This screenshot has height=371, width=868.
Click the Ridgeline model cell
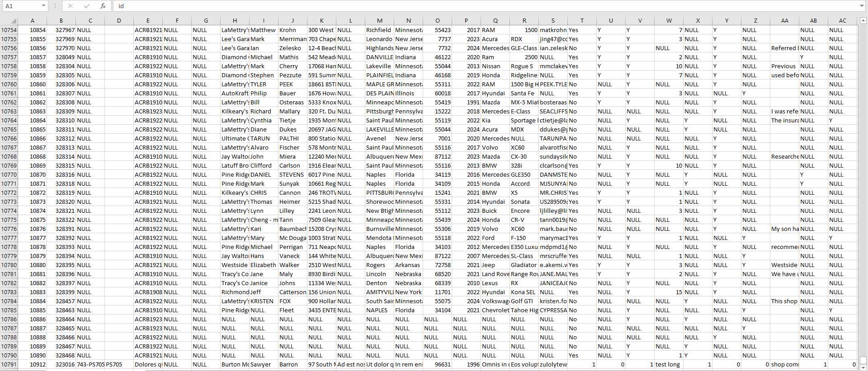point(524,75)
